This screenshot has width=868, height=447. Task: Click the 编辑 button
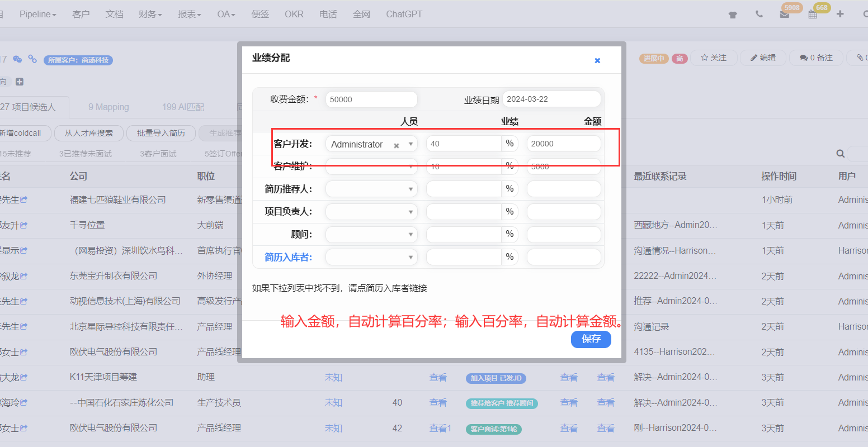coord(763,58)
